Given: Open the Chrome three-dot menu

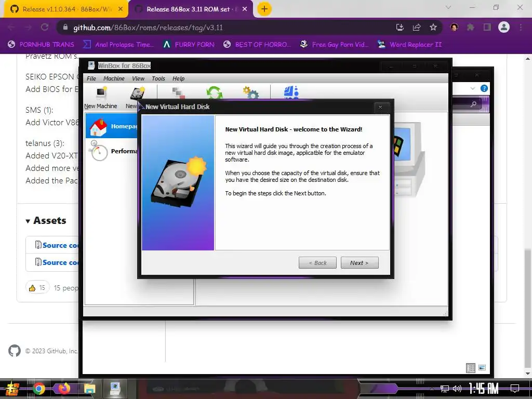Looking at the screenshot, I should [x=521, y=28].
